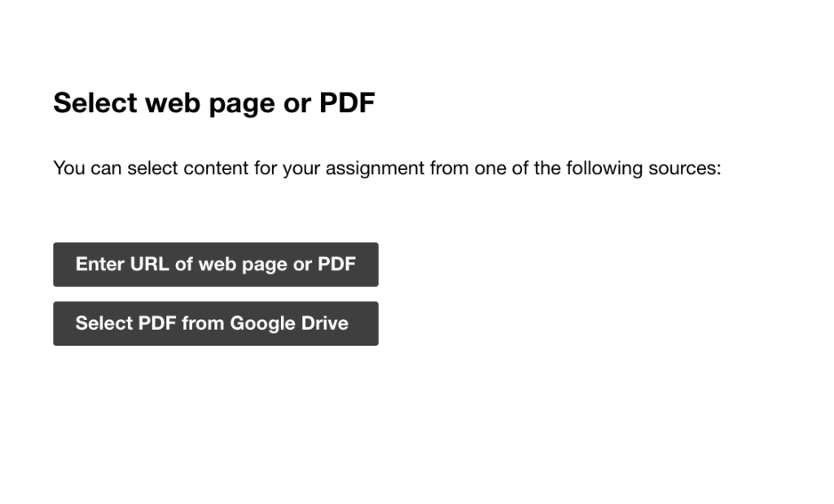Pick a PDF from Google Drive
This screenshot has height=504, width=834.
[x=215, y=323]
